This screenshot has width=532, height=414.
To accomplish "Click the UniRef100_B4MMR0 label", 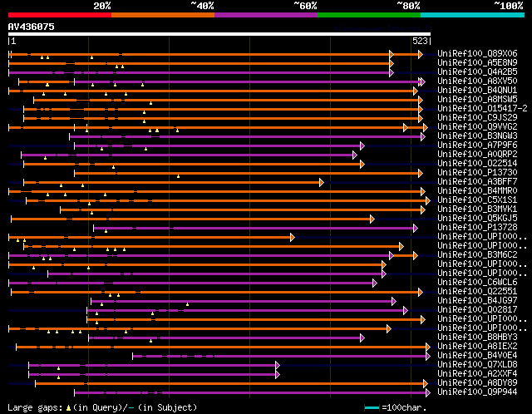I will [x=477, y=191].
